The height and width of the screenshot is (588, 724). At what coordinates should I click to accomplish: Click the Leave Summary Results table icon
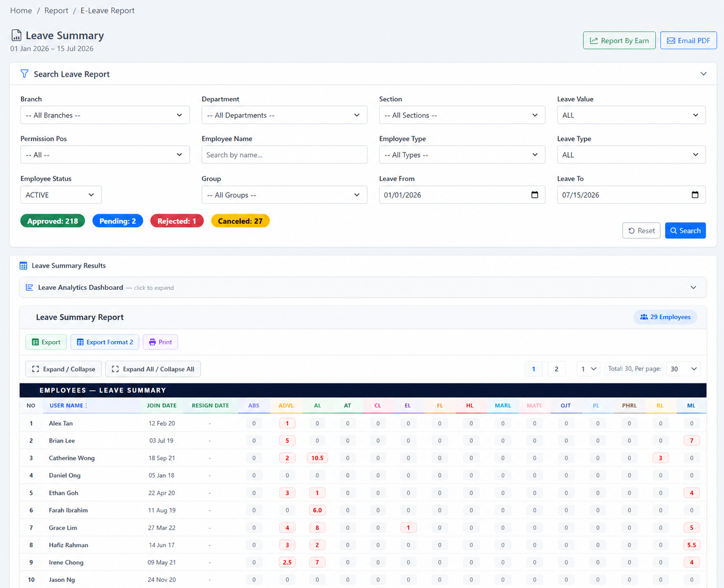click(23, 266)
